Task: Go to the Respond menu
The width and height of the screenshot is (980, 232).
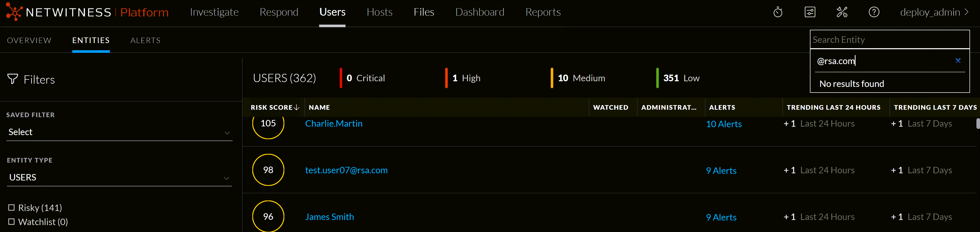Action: (x=279, y=12)
